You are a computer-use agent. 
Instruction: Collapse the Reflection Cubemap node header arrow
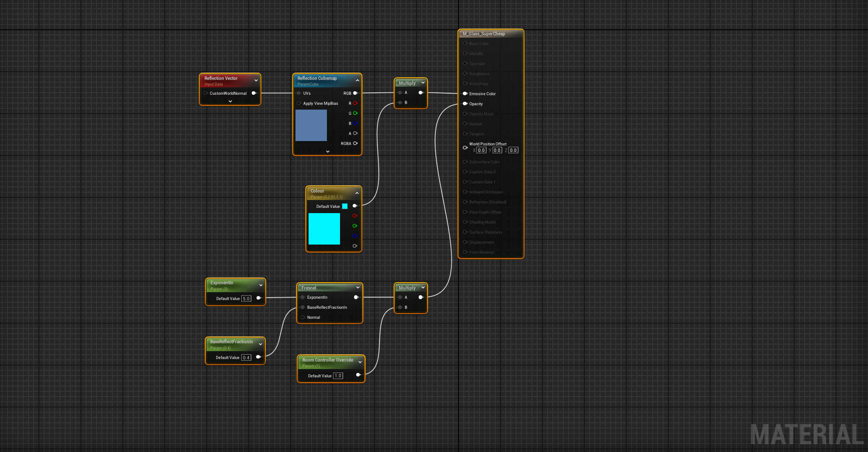click(357, 80)
